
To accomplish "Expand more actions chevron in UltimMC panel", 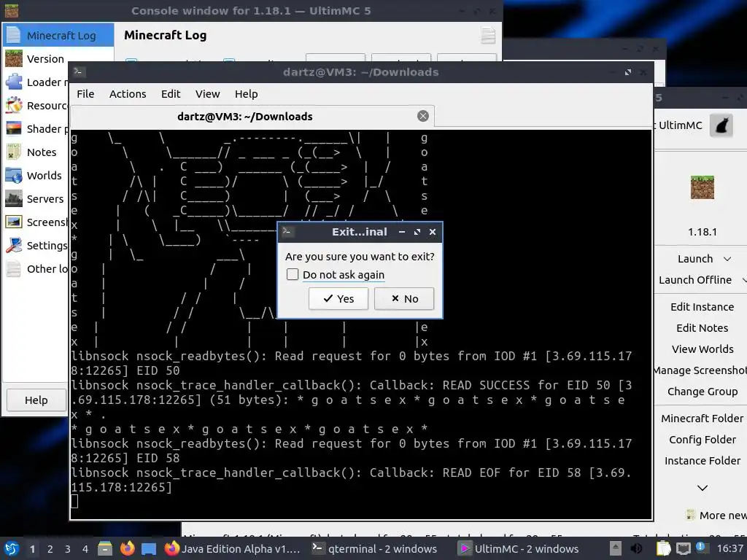I will (703, 488).
